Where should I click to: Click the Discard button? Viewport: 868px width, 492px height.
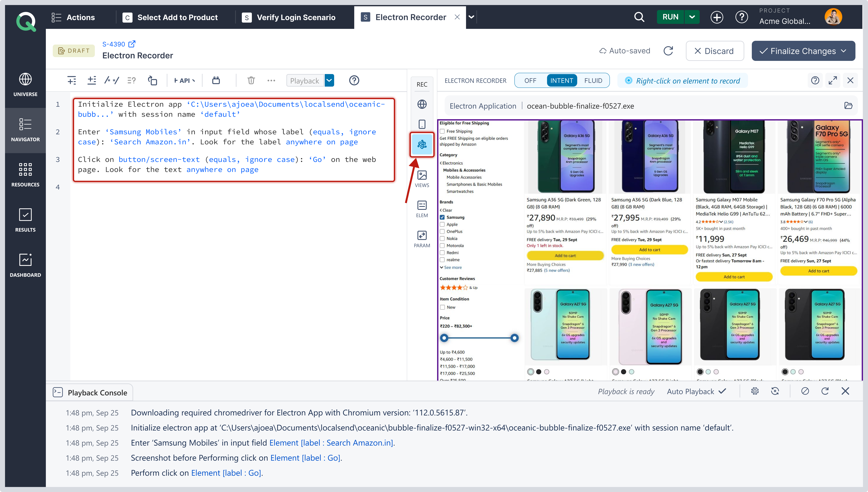pos(715,51)
